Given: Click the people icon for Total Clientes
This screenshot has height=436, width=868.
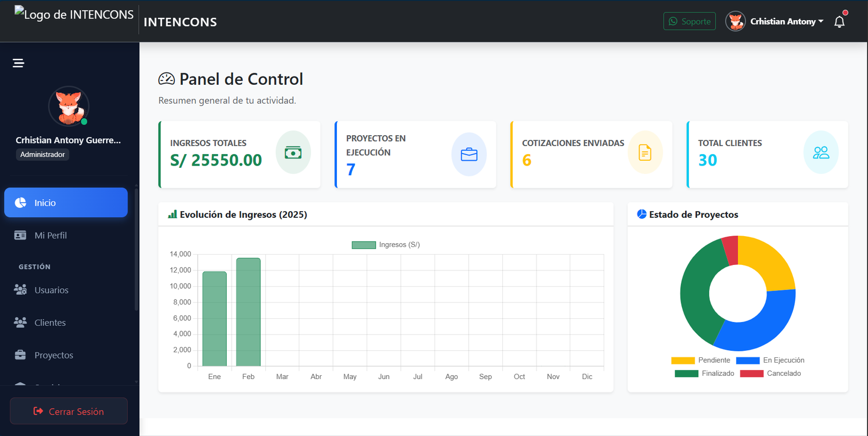Looking at the screenshot, I should point(820,153).
